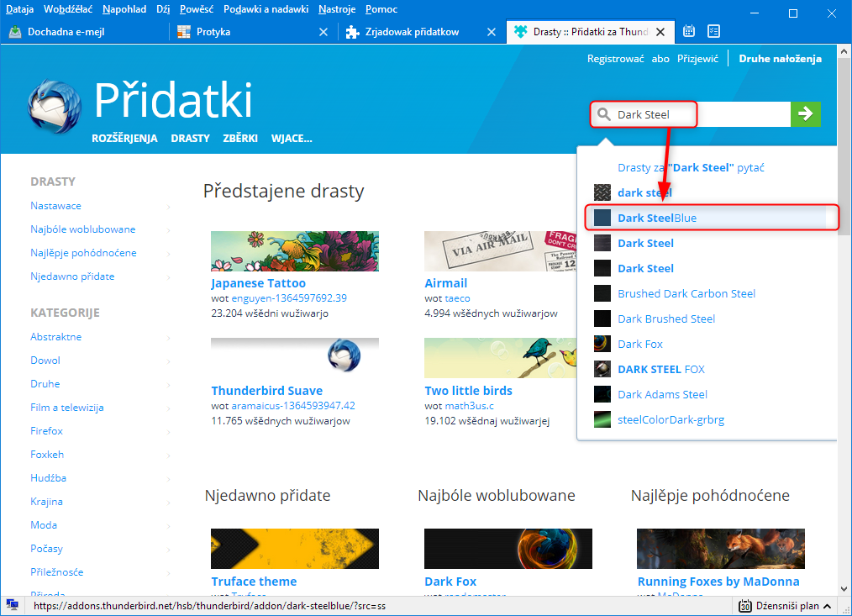Open the calendar tab icon
The image size is (852, 616).
(x=688, y=32)
